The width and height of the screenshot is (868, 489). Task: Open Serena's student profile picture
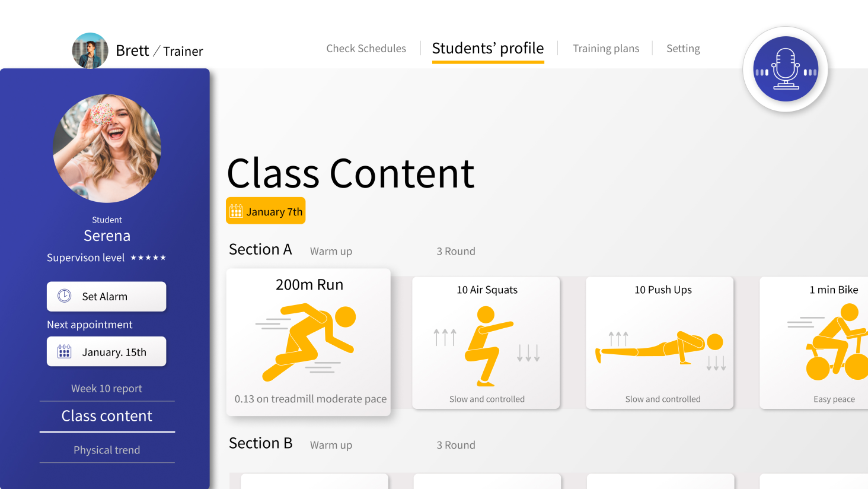(107, 148)
